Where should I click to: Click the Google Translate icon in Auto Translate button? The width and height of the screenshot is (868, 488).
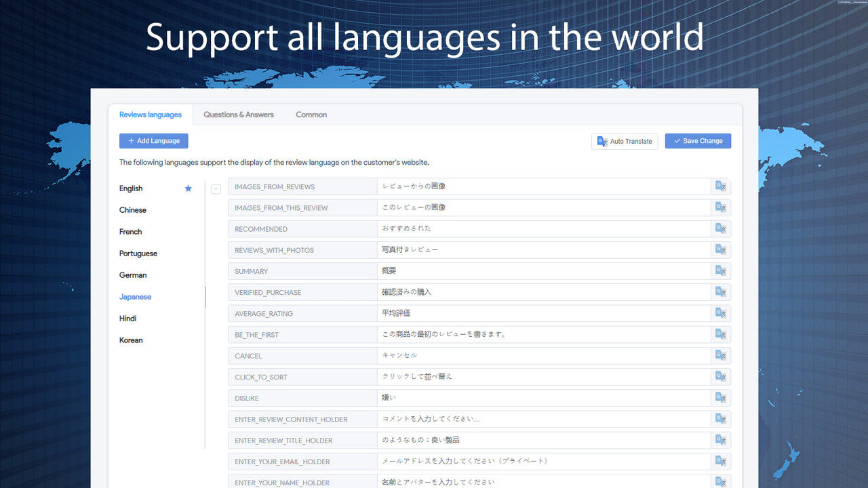pyautogui.click(x=601, y=141)
